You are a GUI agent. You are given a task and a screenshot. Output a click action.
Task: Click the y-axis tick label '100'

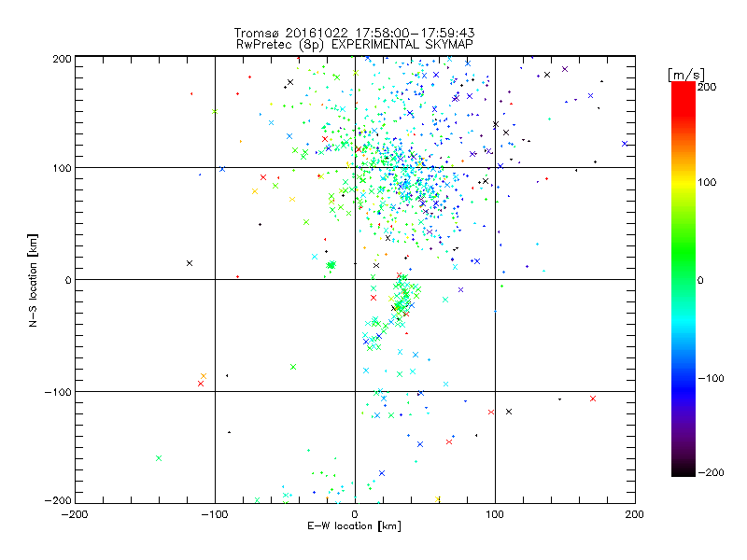coord(62,168)
